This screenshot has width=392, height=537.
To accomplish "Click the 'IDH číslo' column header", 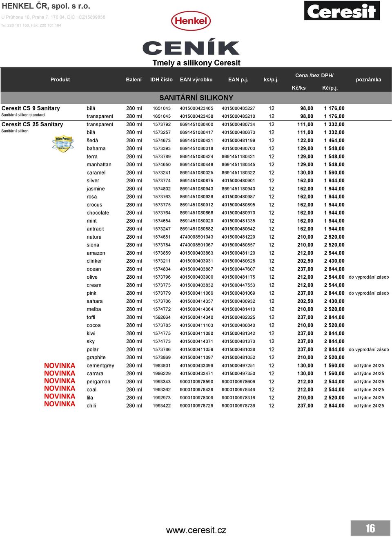I will tap(161, 80).
